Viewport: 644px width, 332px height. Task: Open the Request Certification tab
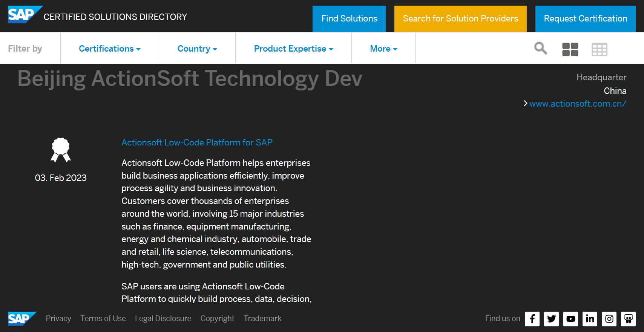586,19
